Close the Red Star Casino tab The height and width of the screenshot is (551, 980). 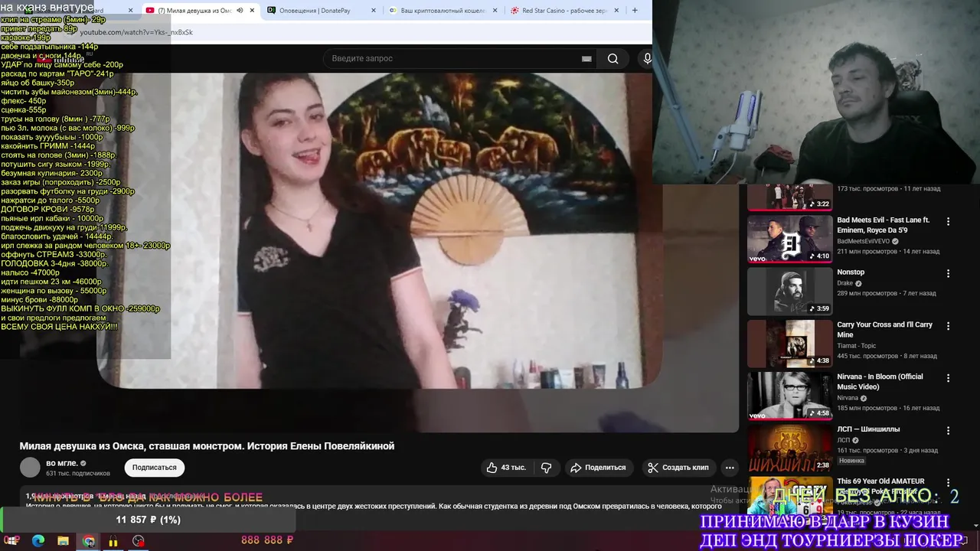click(616, 11)
